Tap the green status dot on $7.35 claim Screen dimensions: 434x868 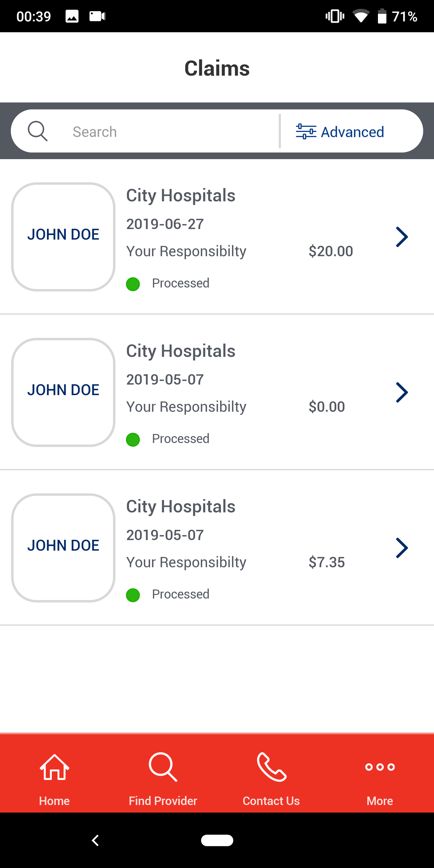click(133, 595)
